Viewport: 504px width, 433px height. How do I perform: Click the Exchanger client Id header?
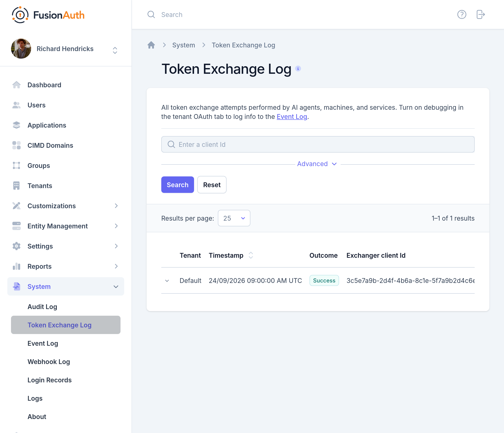pos(376,255)
